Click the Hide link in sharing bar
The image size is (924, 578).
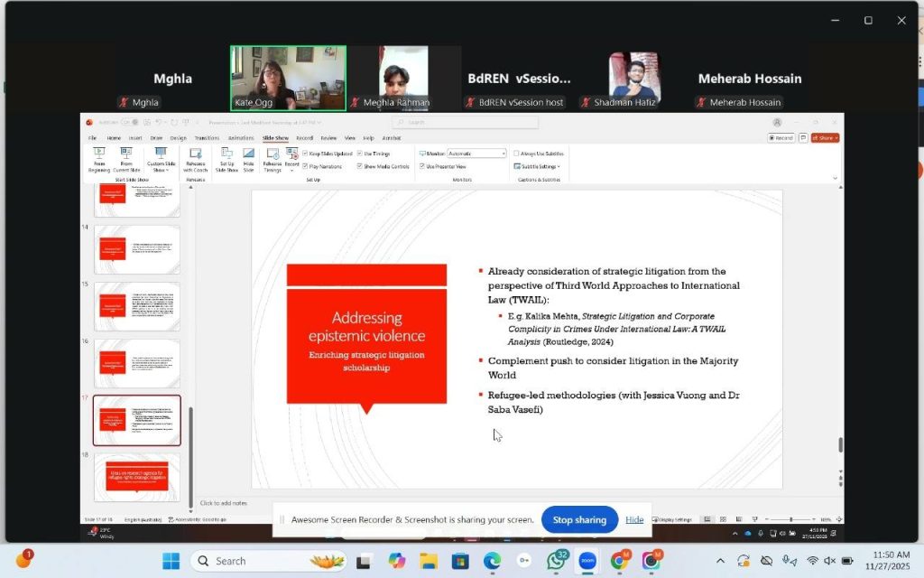[634, 520]
